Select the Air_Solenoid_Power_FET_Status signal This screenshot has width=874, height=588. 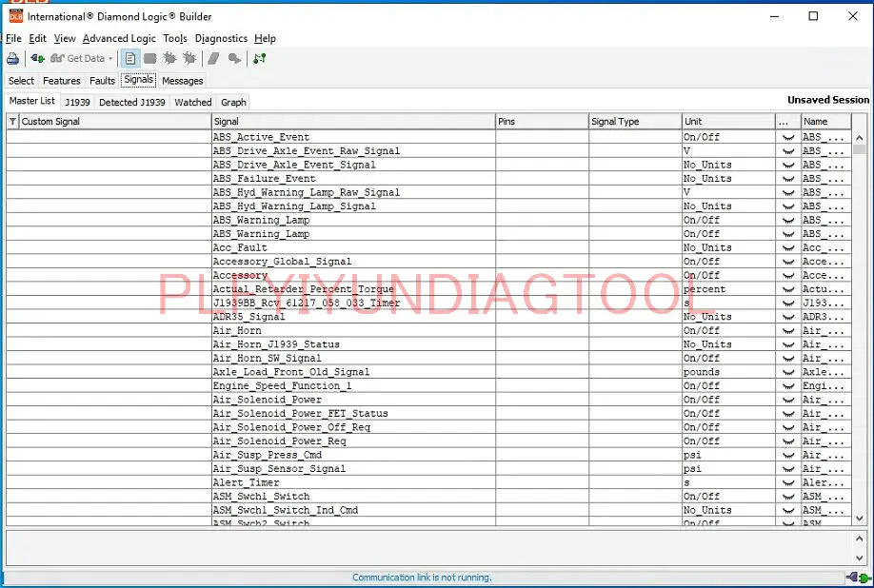tap(300, 414)
